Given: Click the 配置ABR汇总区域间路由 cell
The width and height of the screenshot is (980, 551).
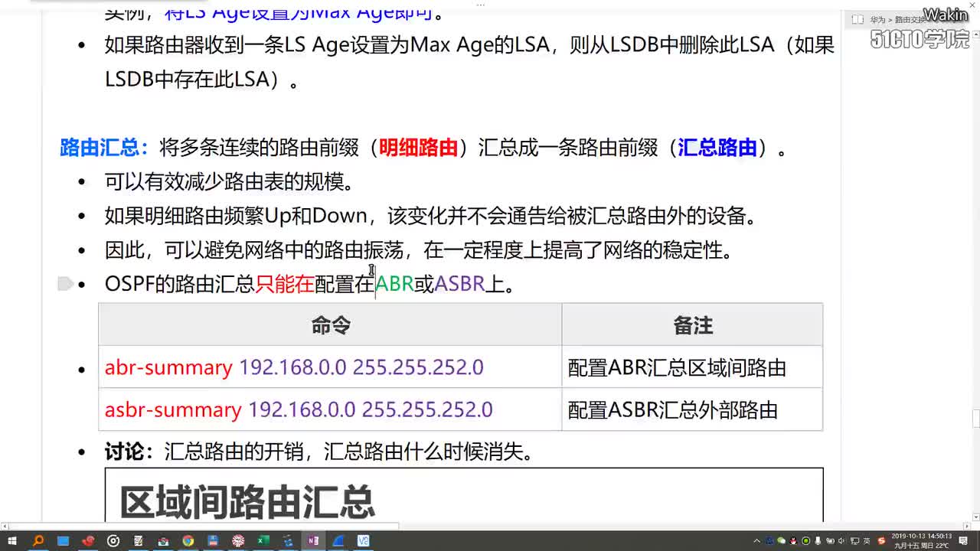Looking at the screenshot, I should coord(693,367).
